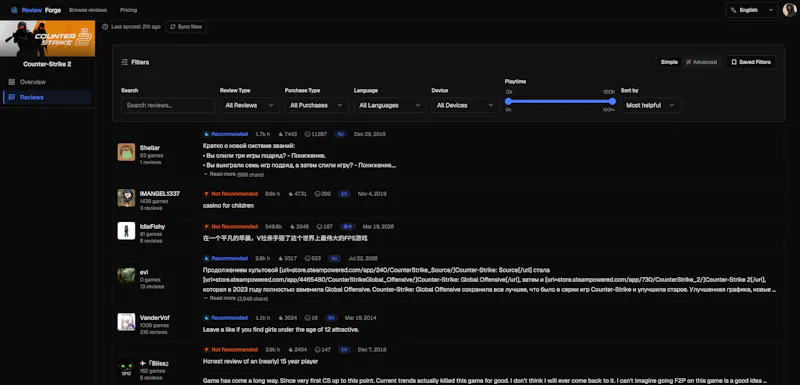Switch filters to Advanced mode
The height and width of the screenshot is (385, 800).
[702, 62]
